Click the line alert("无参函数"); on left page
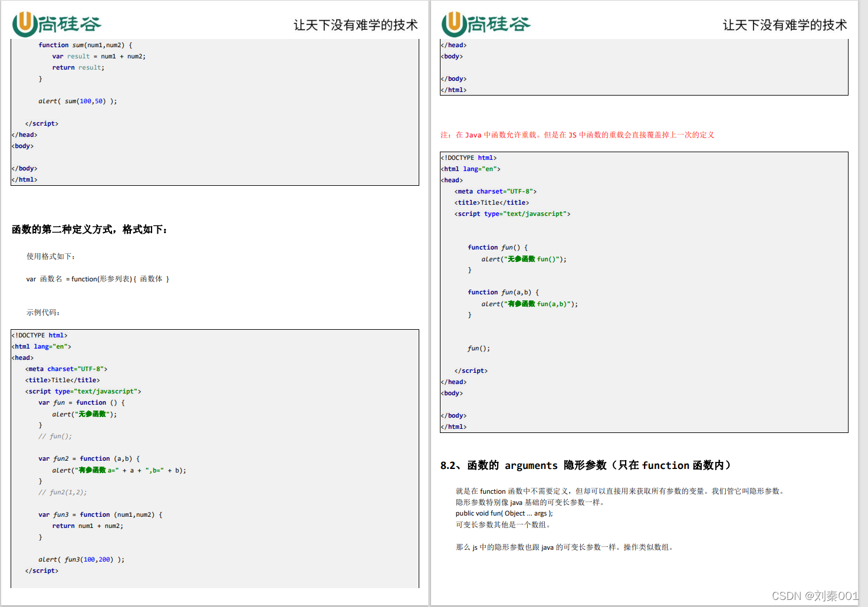The image size is (868, 607). point(84,414)
